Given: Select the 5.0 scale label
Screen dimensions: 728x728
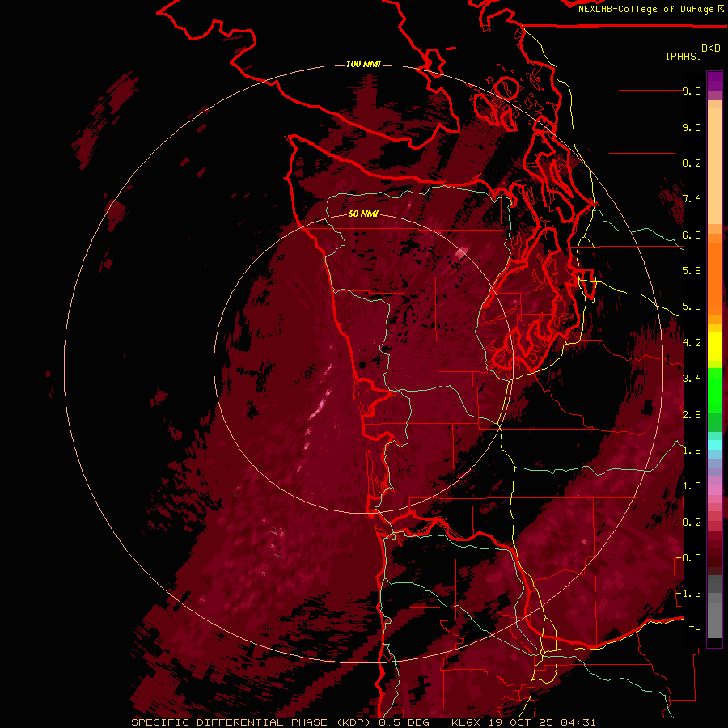Looking at the screenshot, I should [x=692, y=307].
